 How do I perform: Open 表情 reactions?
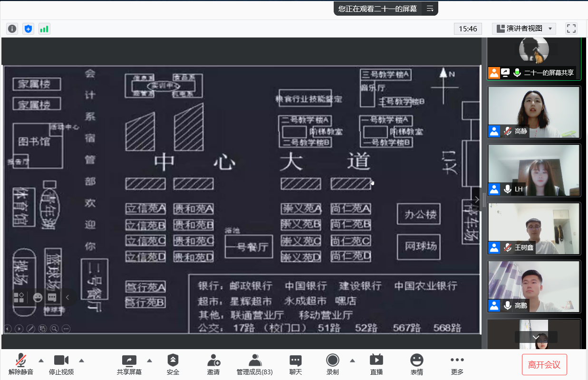click(x=417, y=364)
